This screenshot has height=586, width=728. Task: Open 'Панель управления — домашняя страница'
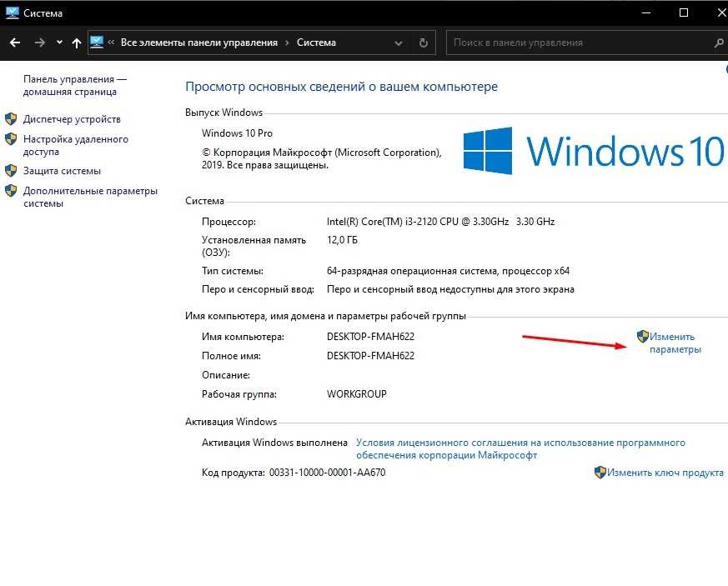pos(75,85)
